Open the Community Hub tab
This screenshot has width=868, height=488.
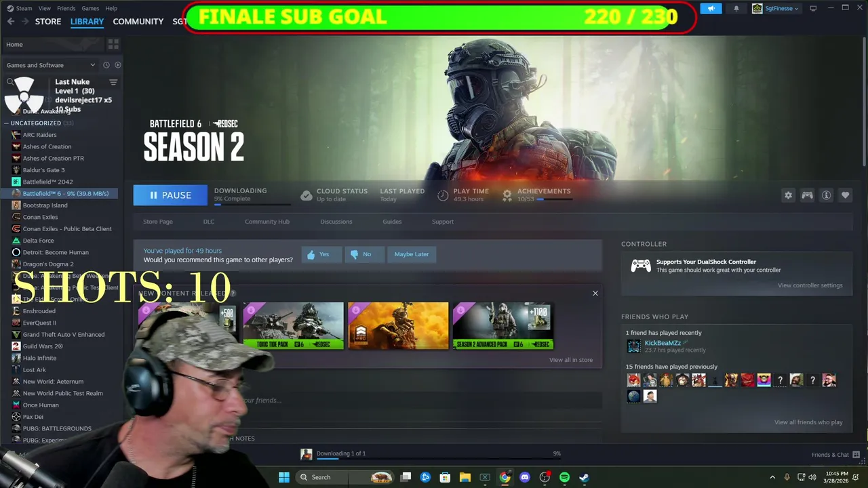pos(267,222)
